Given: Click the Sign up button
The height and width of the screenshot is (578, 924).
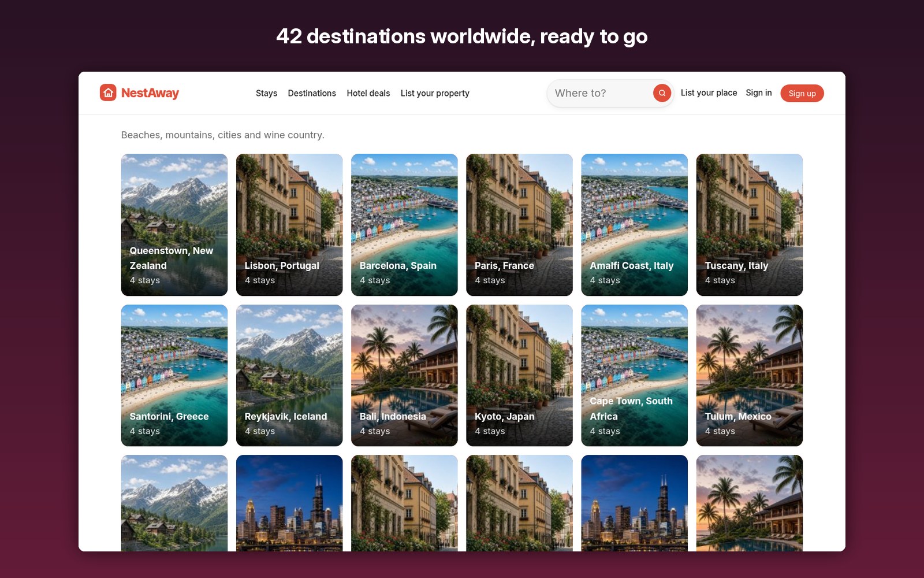Looking at the screenshot, I should (x=802, y=93).
